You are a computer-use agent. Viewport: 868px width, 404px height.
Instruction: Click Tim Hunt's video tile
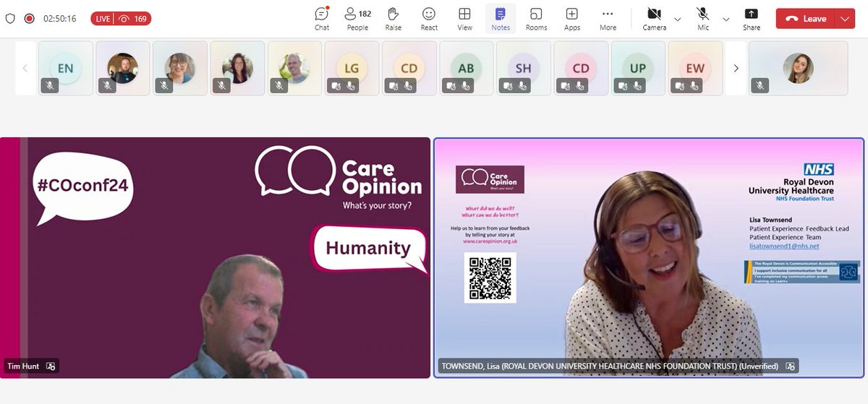[215, 257]
